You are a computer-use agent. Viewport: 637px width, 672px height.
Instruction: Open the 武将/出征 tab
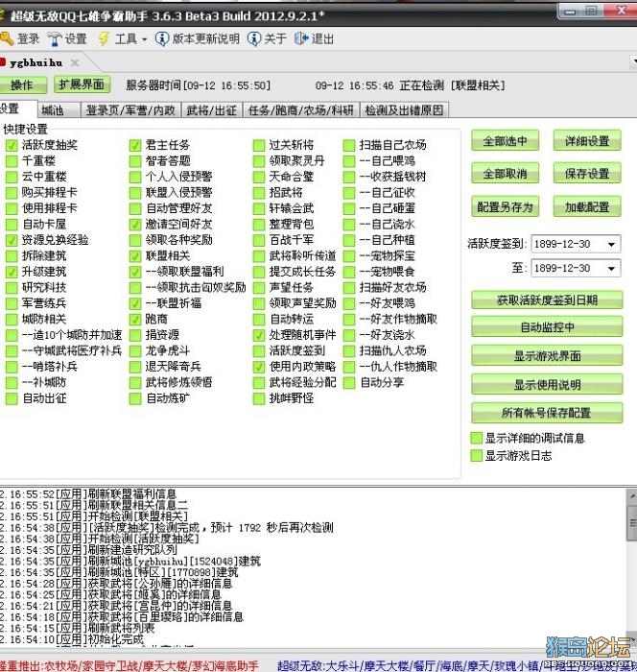212,110
